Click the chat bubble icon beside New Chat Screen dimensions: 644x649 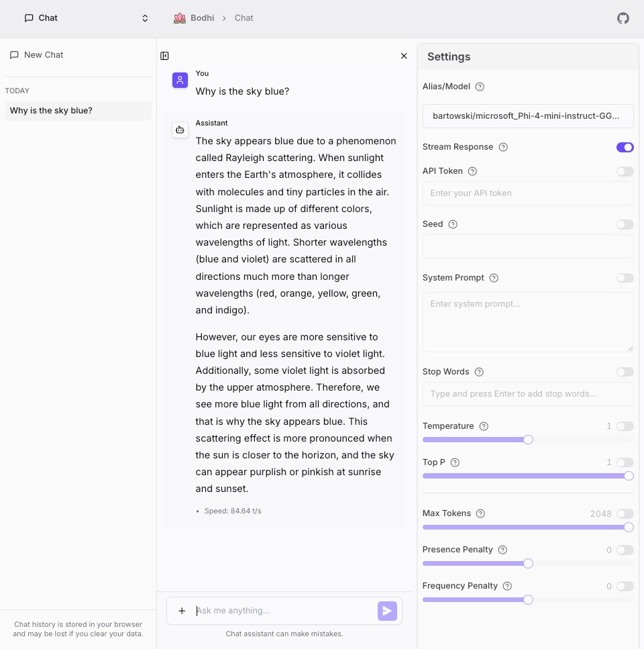pos(14,54)
